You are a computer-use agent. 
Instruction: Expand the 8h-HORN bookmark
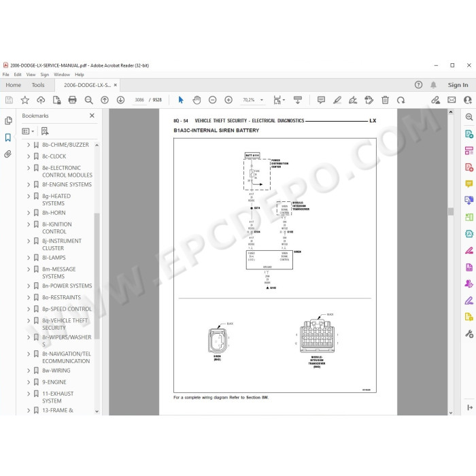pos(29,213)
